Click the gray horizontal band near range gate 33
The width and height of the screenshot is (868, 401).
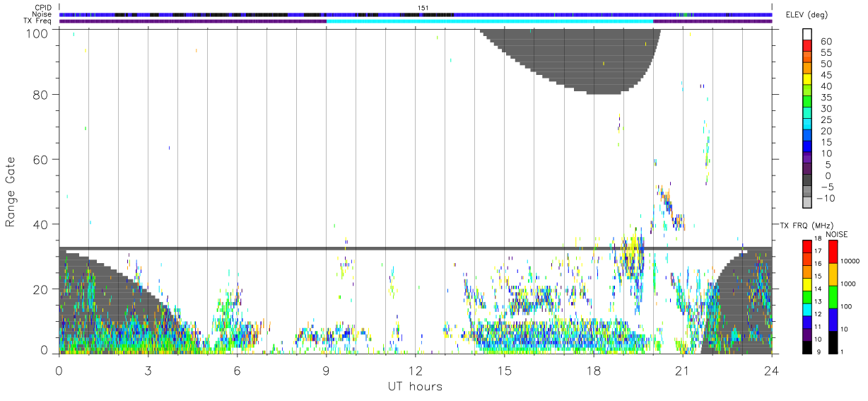pos(415,248)
